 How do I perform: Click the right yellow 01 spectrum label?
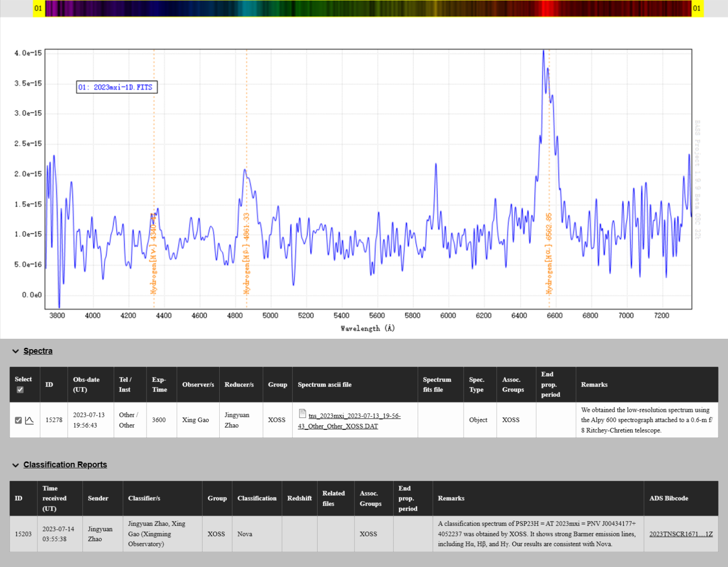coord(698,8)
